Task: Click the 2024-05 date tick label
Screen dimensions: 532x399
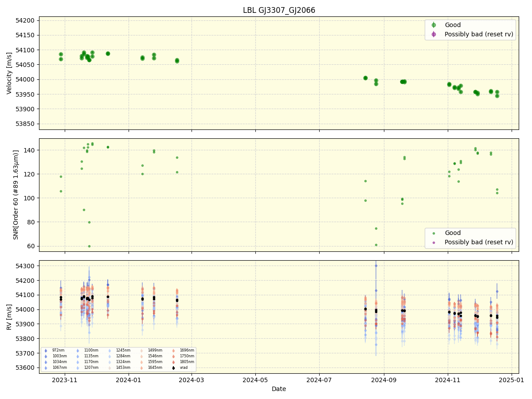Action: 255,380
